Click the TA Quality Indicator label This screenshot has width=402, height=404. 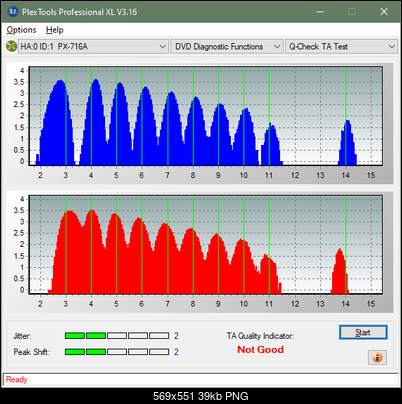260,336
